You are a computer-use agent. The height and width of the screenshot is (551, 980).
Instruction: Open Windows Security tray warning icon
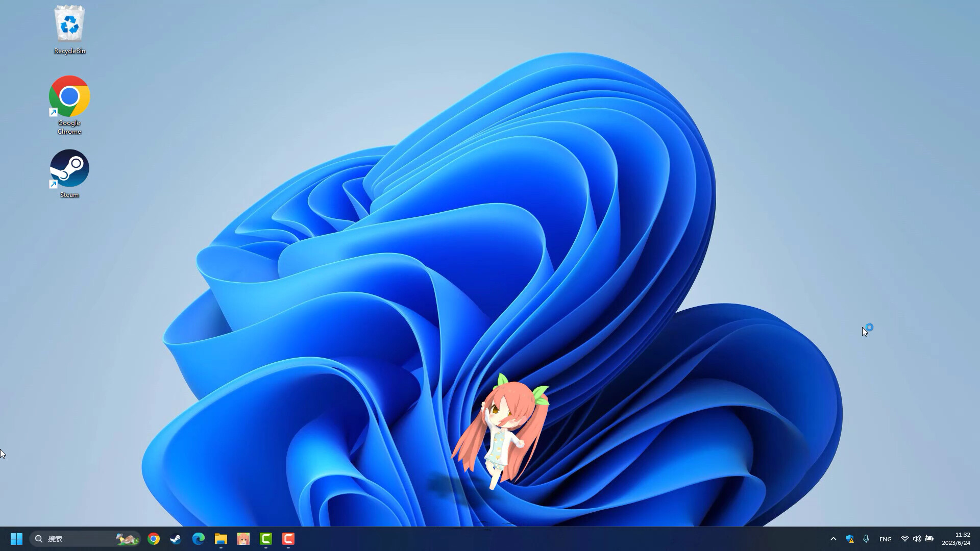[x=850, y=539]
